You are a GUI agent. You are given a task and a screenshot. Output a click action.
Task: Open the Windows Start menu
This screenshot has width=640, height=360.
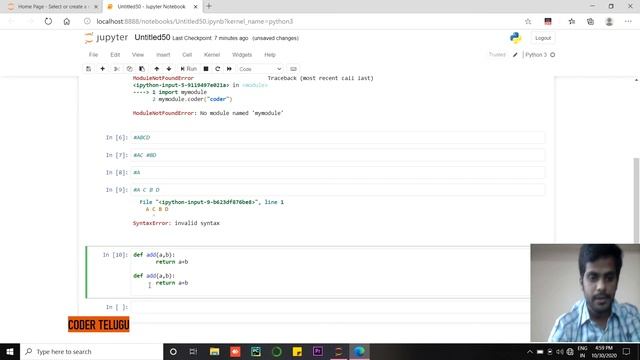point(10,351)
